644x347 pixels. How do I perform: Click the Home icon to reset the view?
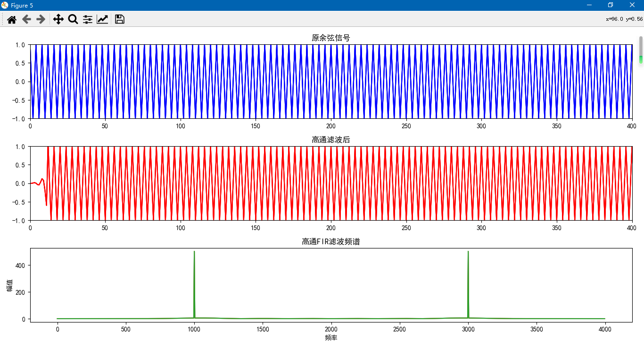coord(11,19)
